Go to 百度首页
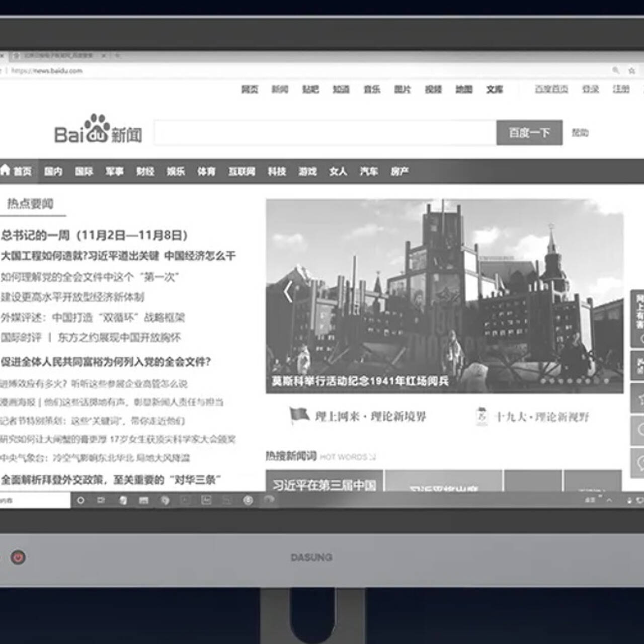 (551, 89)
